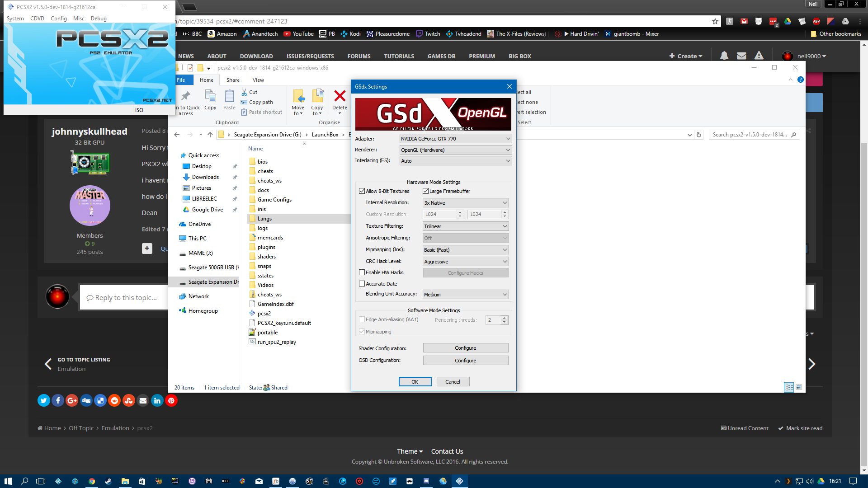Open forum messages envelope icon
This screenshot has width=868, height=488.
pyautogui.click(x=741, y=56)
